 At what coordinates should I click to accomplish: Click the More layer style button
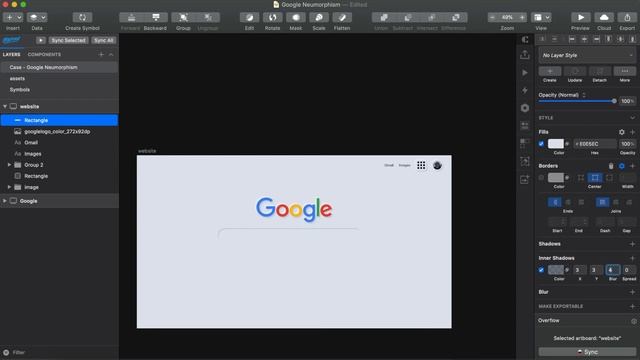tap(624, 71)
